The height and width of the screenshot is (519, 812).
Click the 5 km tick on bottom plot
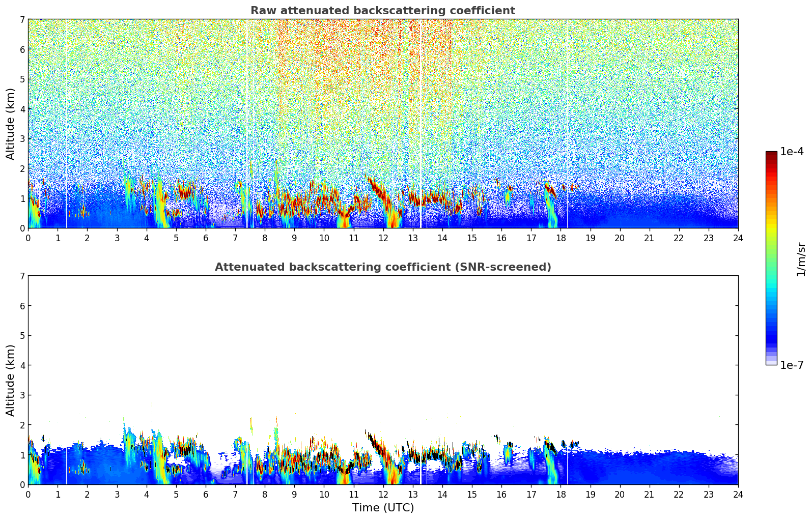pyautogui.click(x=22, y=336)
